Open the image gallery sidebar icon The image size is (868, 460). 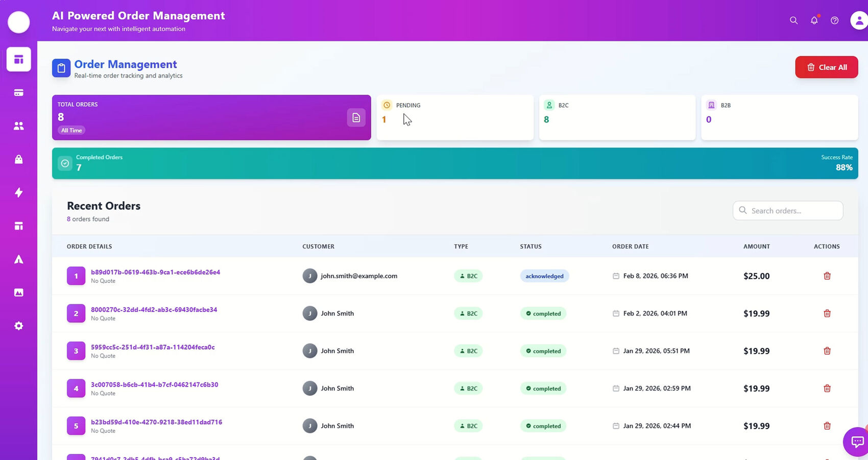(18, 293)
